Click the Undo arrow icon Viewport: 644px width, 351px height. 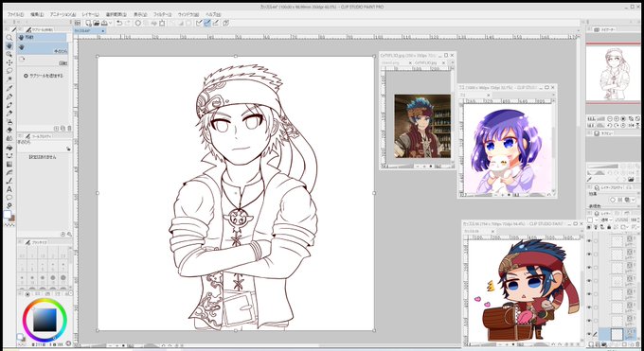(x=119, y=24)
